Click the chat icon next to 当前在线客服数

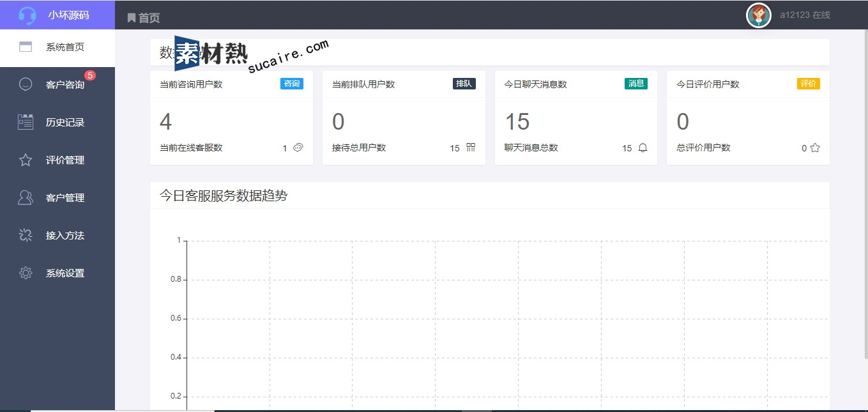point(298,148)
